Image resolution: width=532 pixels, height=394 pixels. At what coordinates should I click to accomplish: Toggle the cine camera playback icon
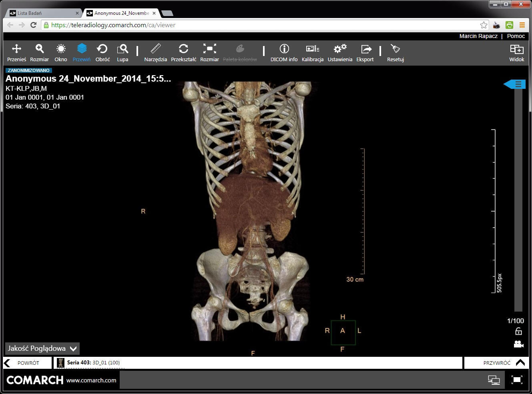(x=518, y=344)
